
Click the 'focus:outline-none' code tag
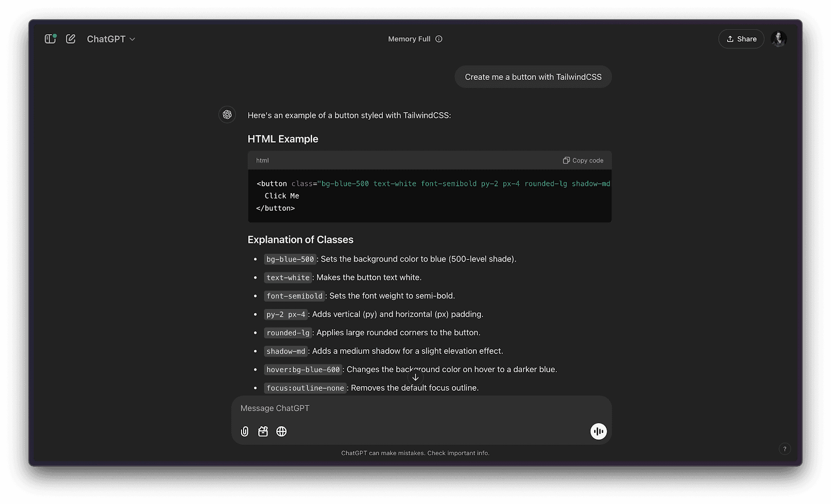point(305,388)
